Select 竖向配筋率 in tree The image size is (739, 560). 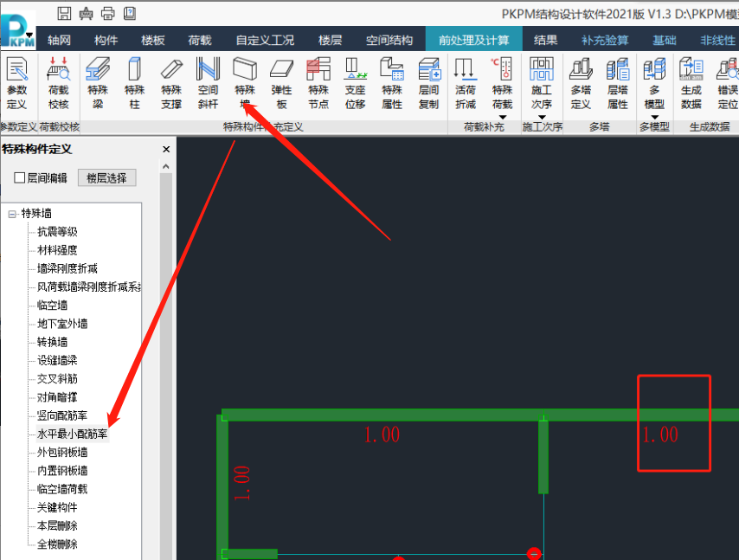(x=62, y=415)
